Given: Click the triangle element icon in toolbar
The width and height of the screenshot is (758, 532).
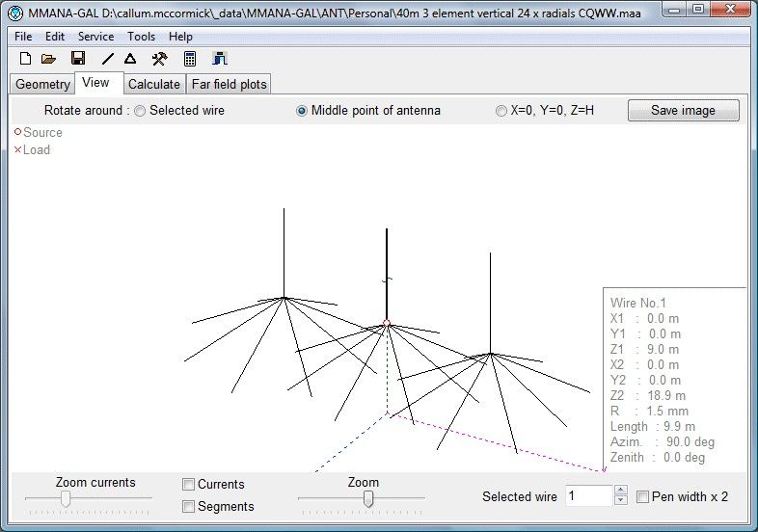Looking at the screenshot, I should tap(130, 59).
